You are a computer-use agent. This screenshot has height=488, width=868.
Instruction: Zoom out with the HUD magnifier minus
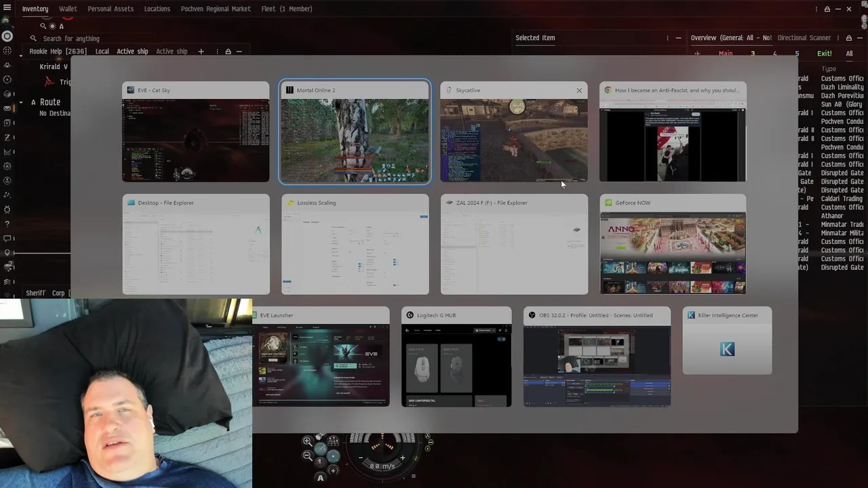(x=308, y=456)
